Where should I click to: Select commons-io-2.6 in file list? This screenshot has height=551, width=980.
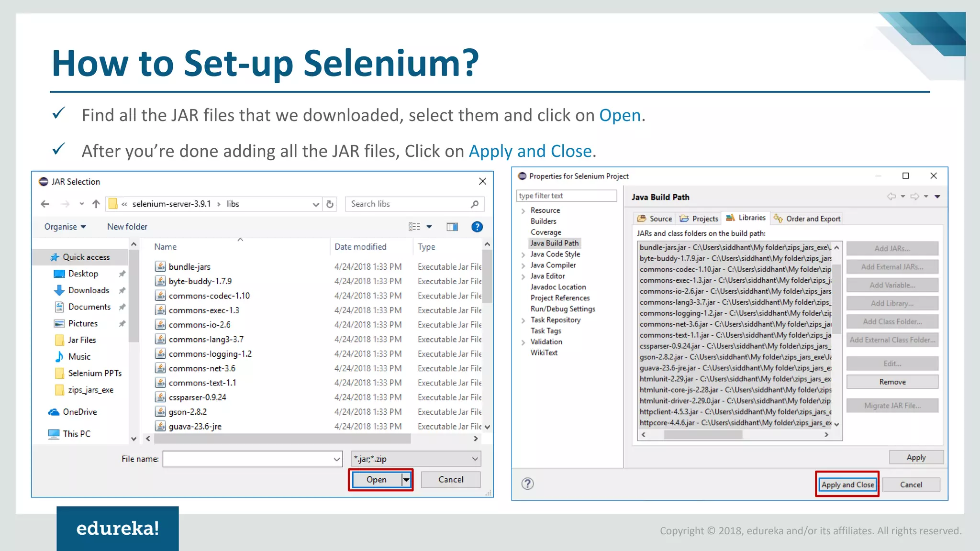click(199, 325)
